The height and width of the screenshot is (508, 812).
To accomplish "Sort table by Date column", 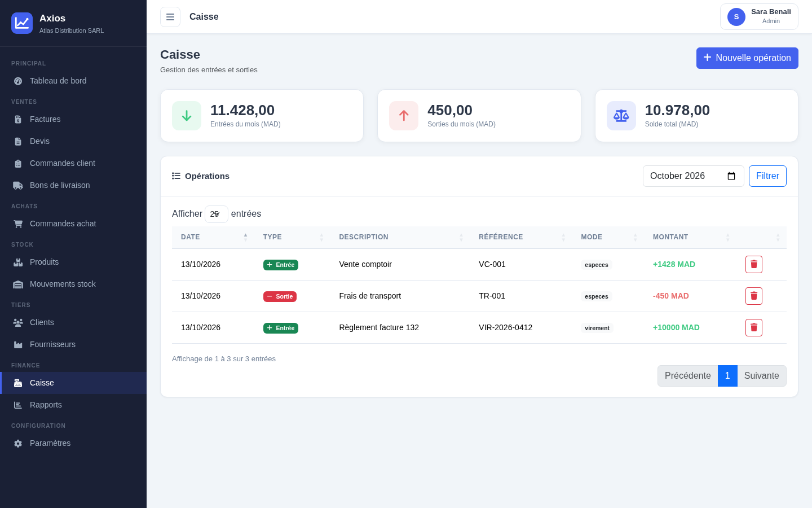I will click(x=213, y=237).
